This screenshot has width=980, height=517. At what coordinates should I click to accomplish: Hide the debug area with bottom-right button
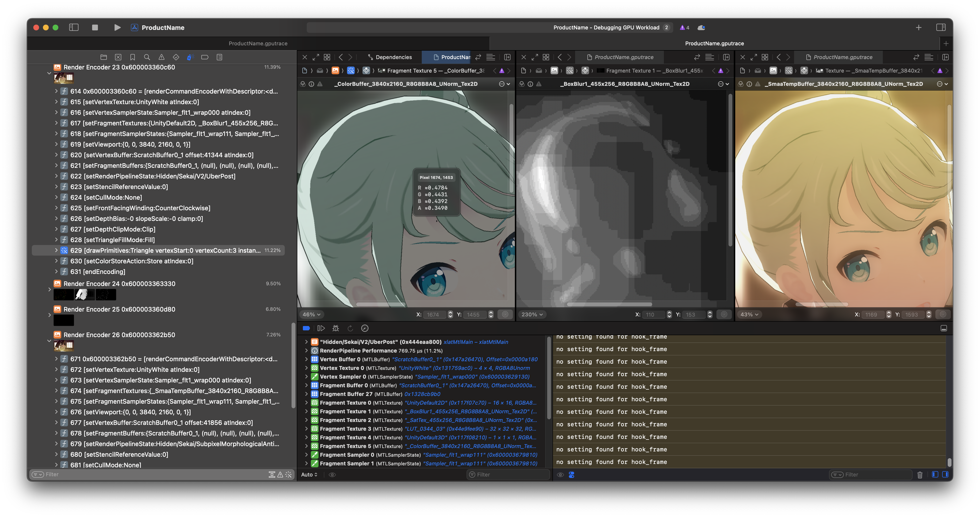tap(944, 328)
